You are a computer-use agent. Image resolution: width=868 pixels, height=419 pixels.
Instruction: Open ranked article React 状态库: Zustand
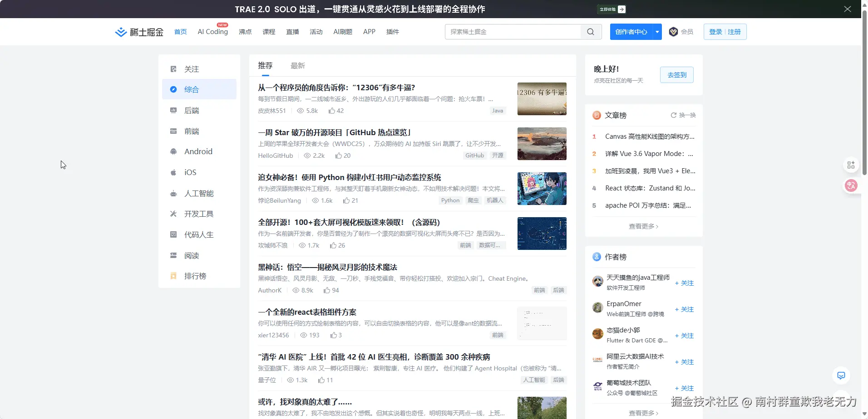click(x=650, y=188)
